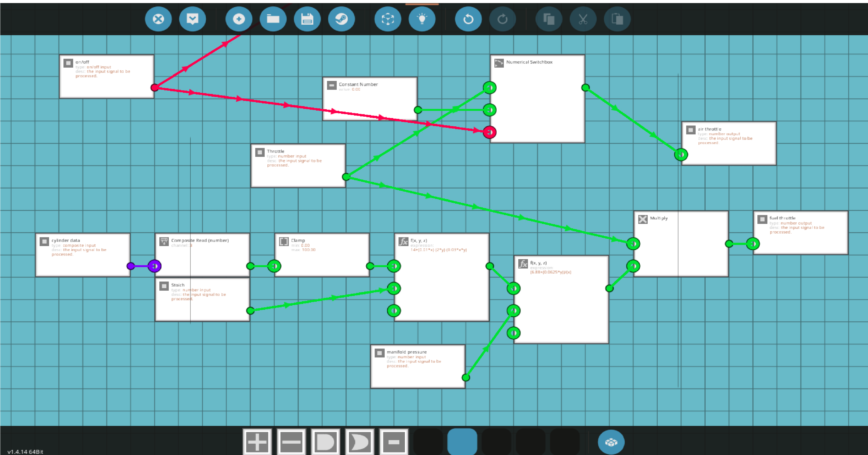Pick the AND gate hotbar slot
868x455 pixels.
[325, 441]
